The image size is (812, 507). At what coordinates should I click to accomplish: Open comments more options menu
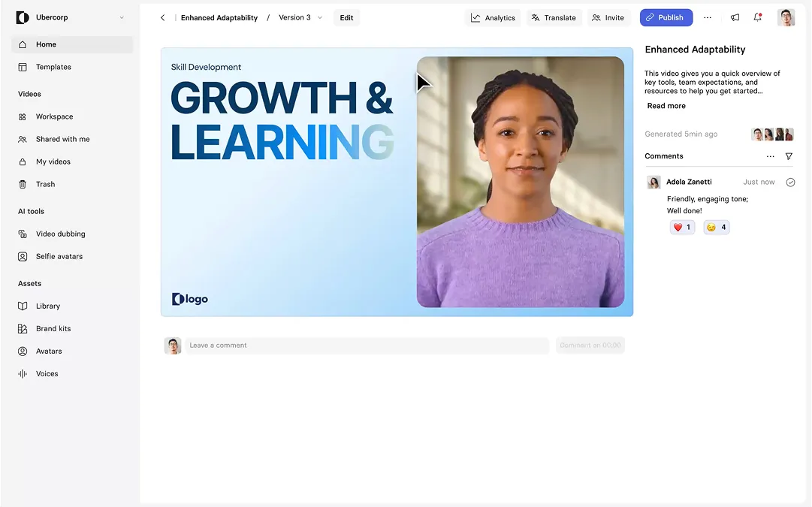(770, 156)
